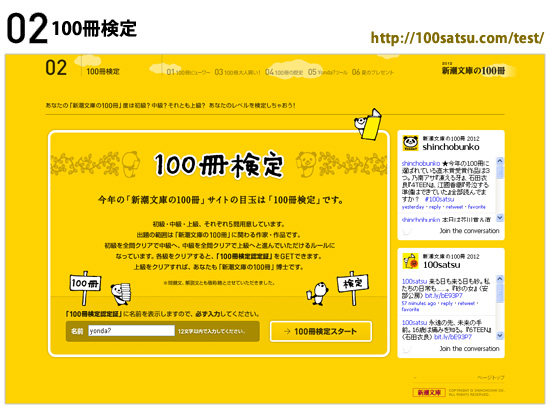Click the red 新潮文庫 footer logo
This screenshot has width=550, height=411.
pos(429,392)
